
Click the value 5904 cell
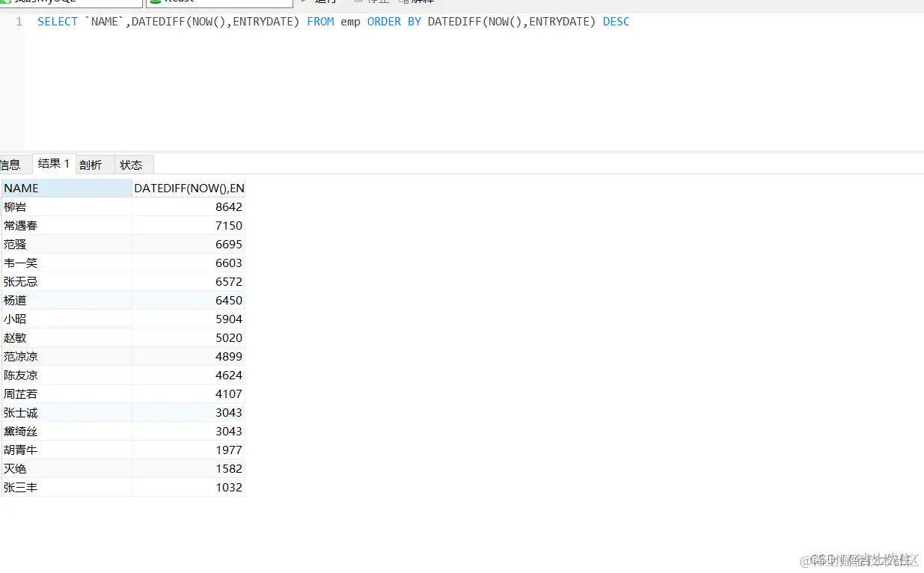[189, 319]
